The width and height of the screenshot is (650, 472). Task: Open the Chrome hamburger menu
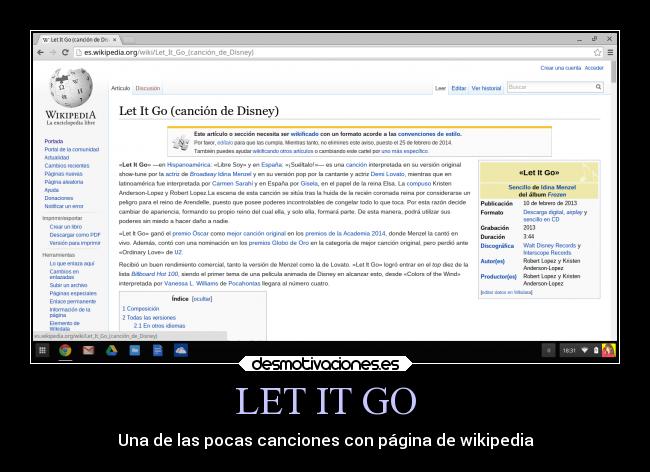(610, 53)
